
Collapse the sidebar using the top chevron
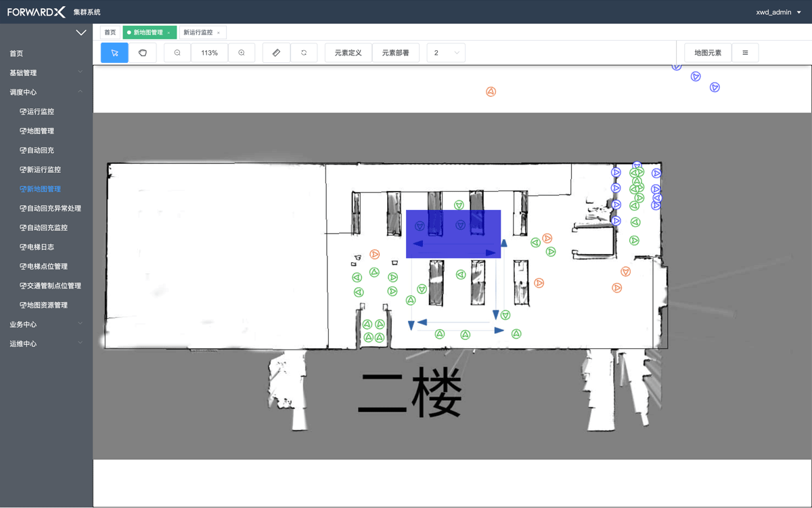(81, 33)
